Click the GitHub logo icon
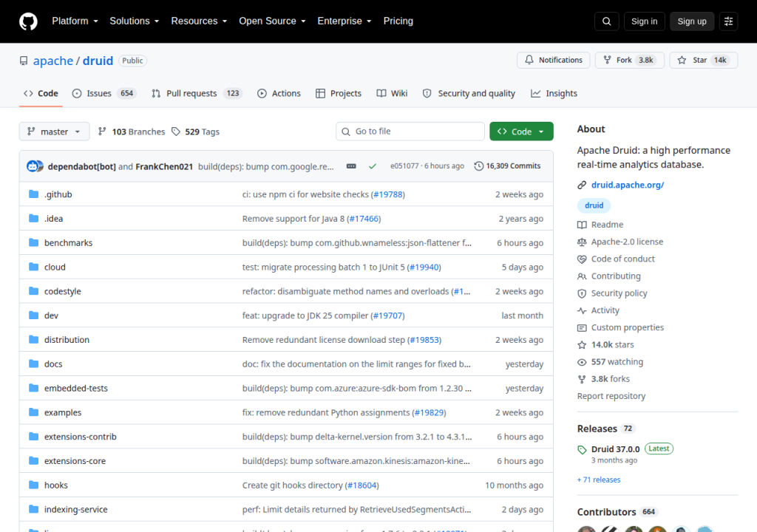 [x=28, y=21]
